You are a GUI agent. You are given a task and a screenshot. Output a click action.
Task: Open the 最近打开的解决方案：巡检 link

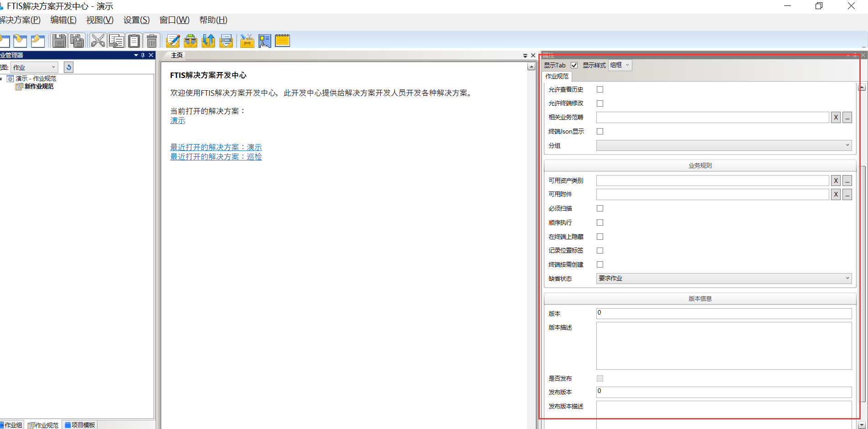coord(216,157)
